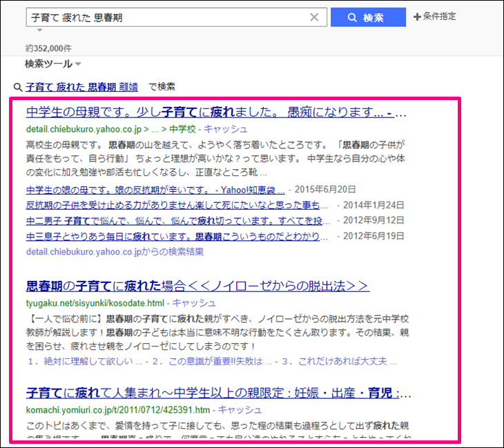Click the green detail.chiebukuro.yahoo.co.jp URL text

coord(84,129)
